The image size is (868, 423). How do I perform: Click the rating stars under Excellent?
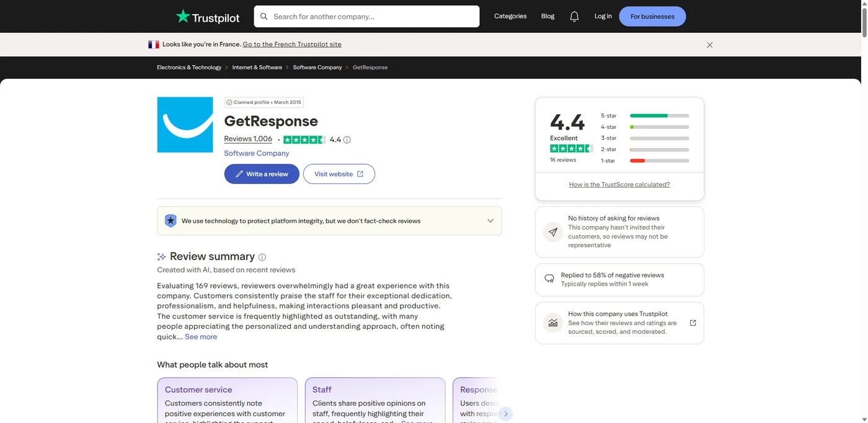click(571, 149)
